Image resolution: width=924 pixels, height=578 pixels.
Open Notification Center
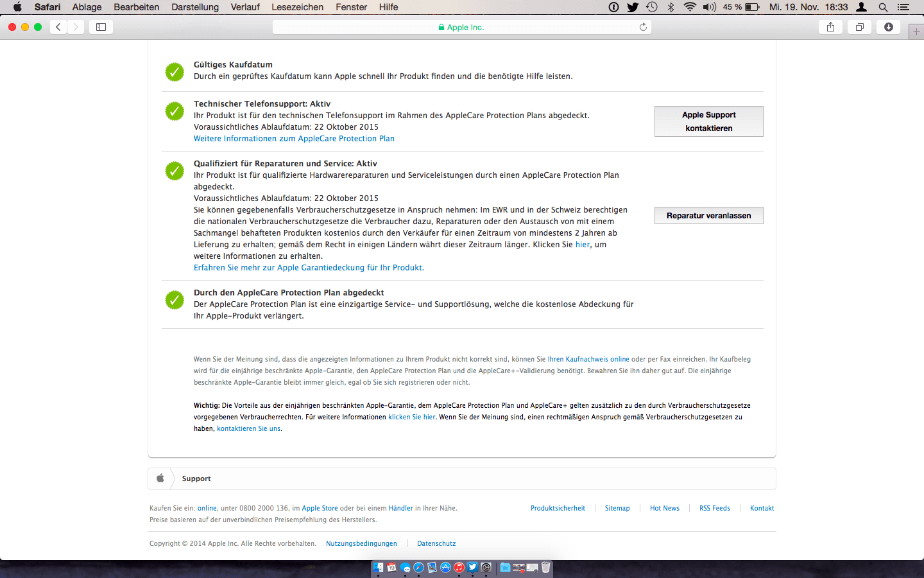[903, 7]
